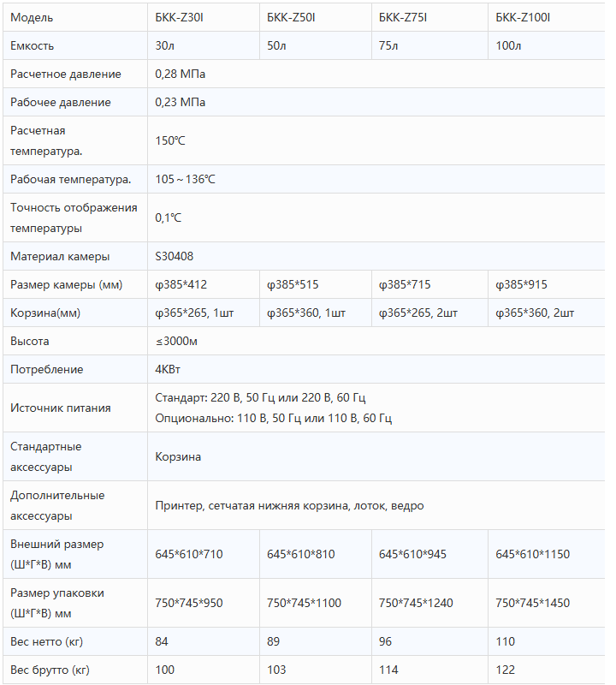Select the БКК-Z50I model column header
This screenshot has width=616, height=685.
[292, 17]
